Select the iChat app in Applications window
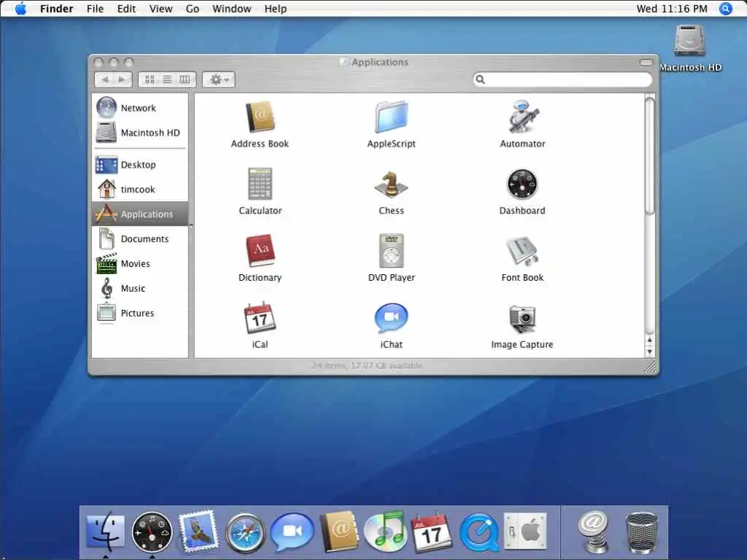Viewport: 747px width, 560px height. point(391,318)
